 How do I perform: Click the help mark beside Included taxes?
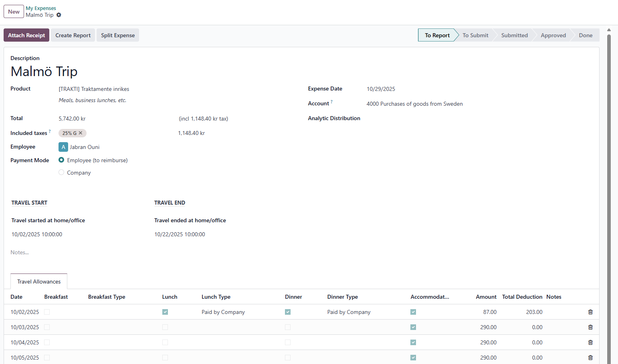[50, 131]
